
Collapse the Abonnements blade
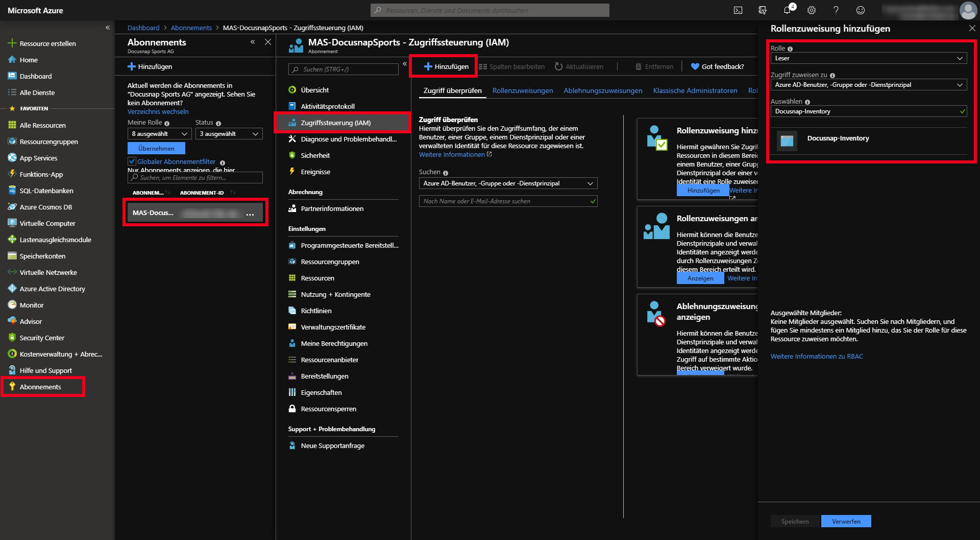(x=253, y=42)
